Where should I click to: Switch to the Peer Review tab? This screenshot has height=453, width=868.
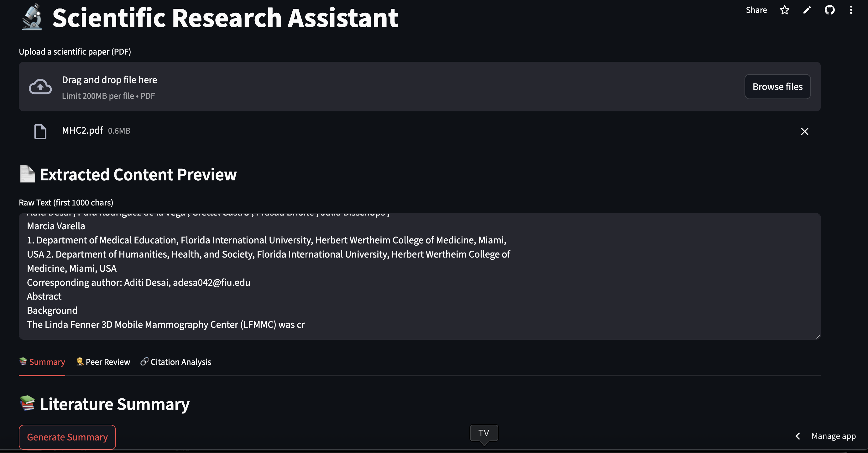(103, 362)
